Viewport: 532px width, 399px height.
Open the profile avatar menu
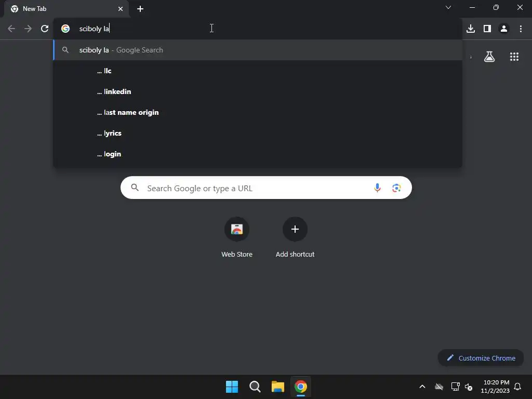(x=504, y=29)
